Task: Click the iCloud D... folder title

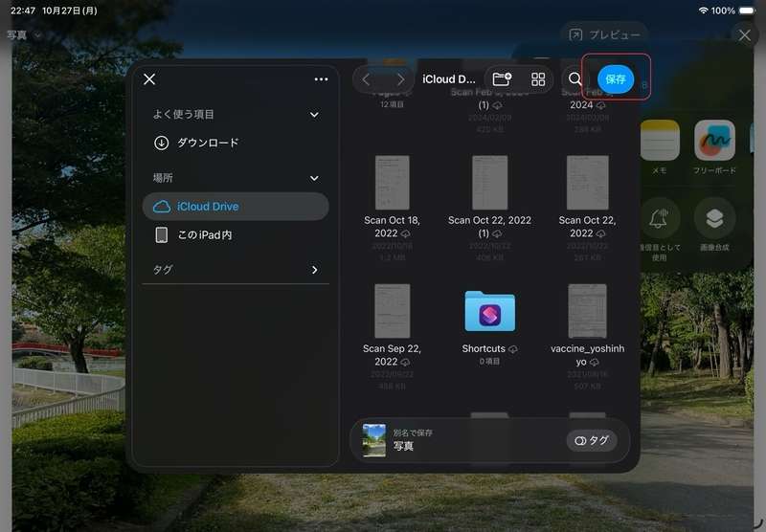Action: click(x=448, y=79)
